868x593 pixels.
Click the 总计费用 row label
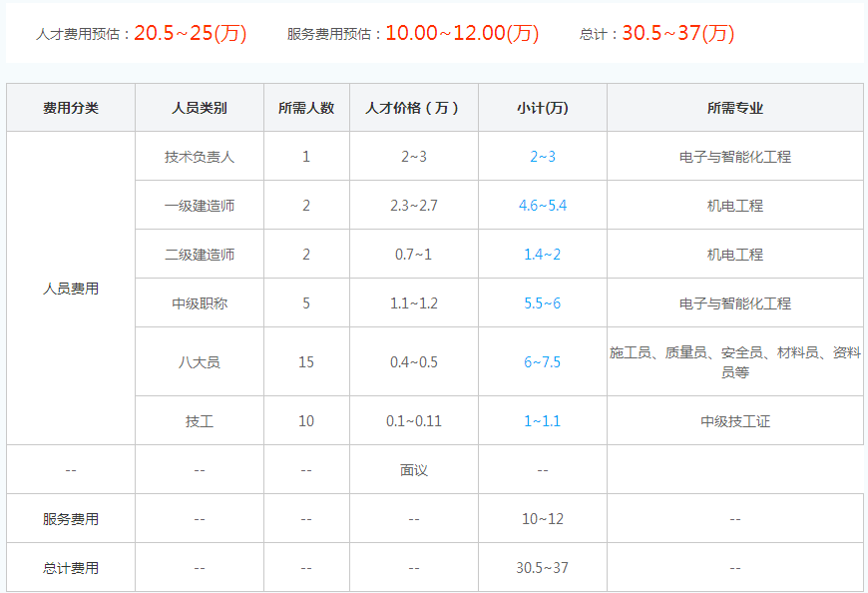[x=71, y=568]
